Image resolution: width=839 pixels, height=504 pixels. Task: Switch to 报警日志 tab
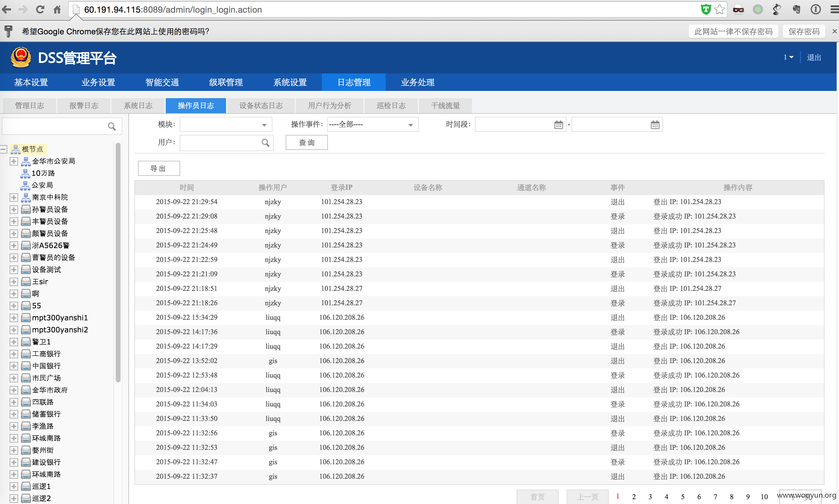(x=83, y=106)
